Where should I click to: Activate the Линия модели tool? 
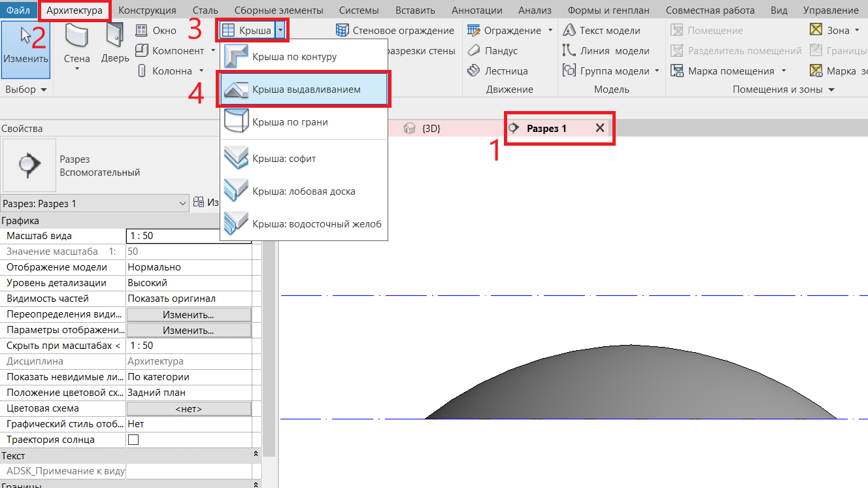click(605, 51)
